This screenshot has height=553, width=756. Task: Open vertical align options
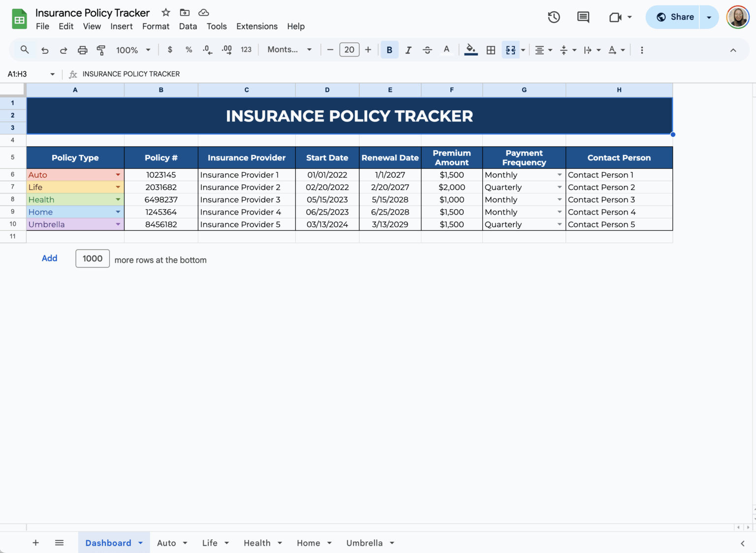[x=568, y=50]
